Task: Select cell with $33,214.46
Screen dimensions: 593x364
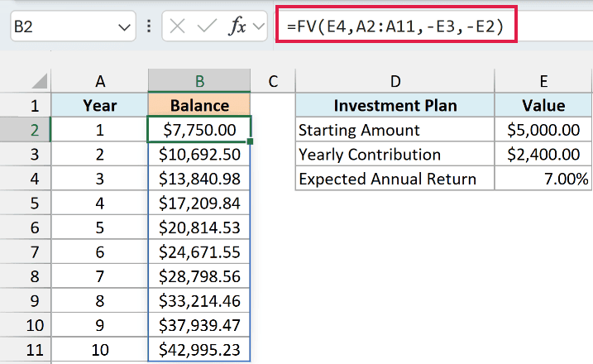Action: (x=199, y=300)
